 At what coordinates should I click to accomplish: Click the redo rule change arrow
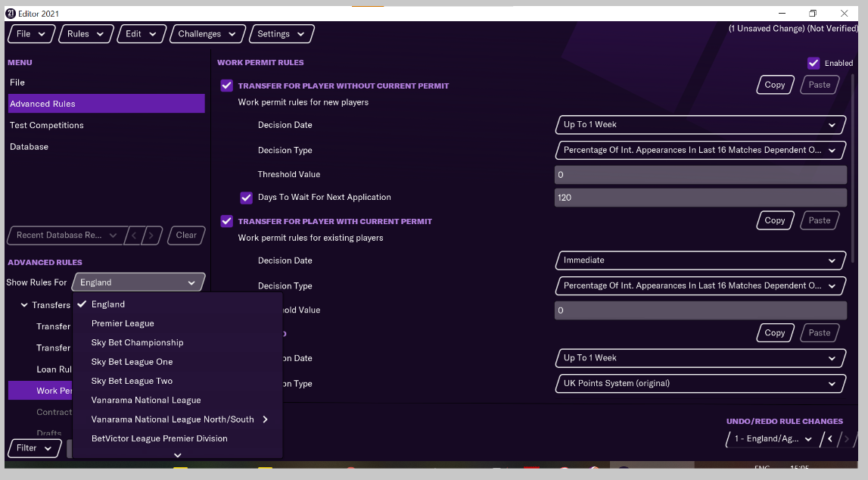point(846,439)
